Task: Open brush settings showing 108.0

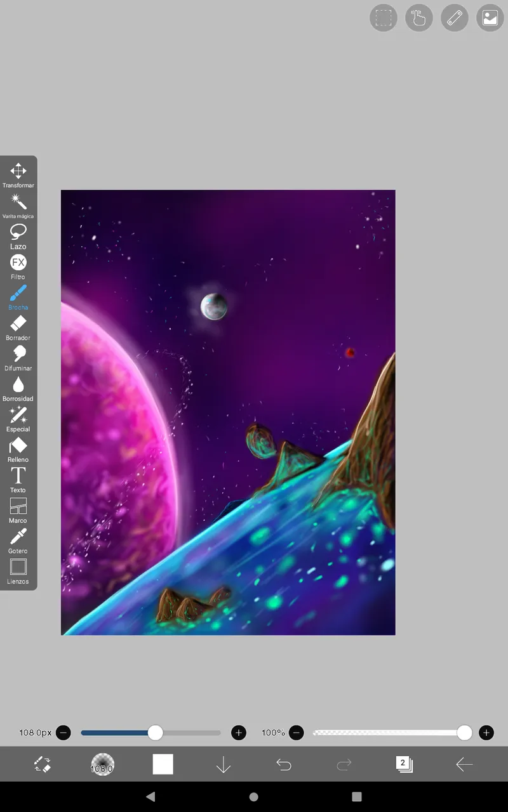Action: pyautogui.click(x=102, y=764)
